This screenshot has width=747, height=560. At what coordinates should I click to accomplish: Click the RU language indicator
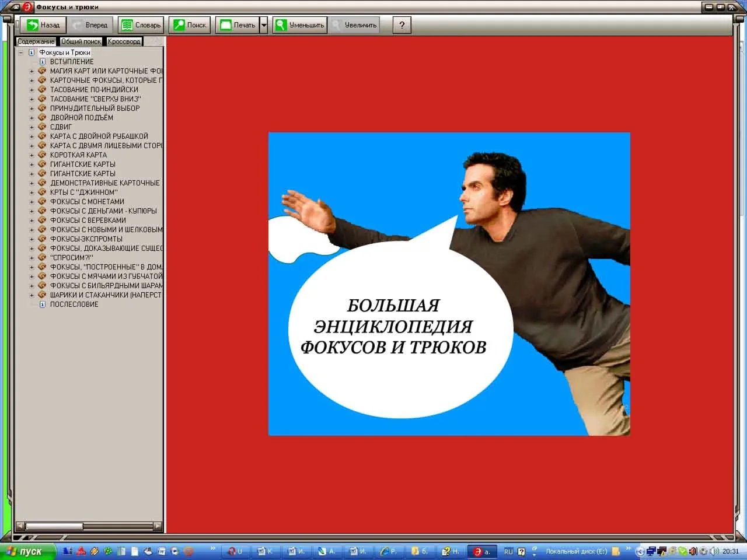tap(508, 551)
